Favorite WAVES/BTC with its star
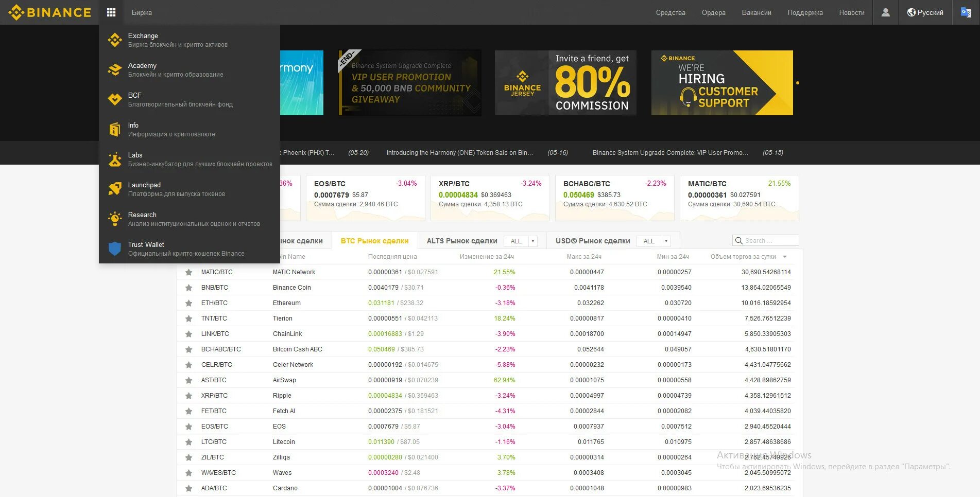The width and height of the screenshot is (980, 497). pos(189,473)
